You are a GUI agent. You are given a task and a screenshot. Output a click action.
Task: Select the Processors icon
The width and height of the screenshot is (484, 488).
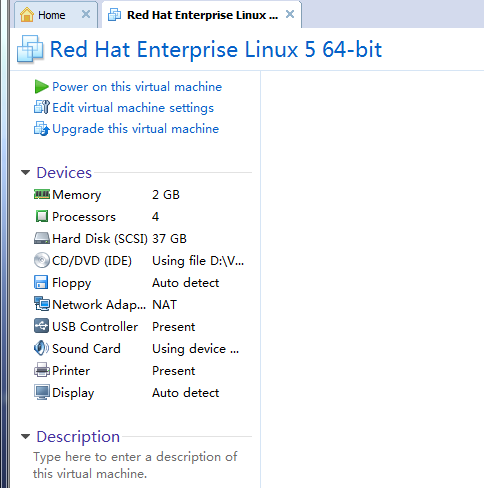coord(42,216)
